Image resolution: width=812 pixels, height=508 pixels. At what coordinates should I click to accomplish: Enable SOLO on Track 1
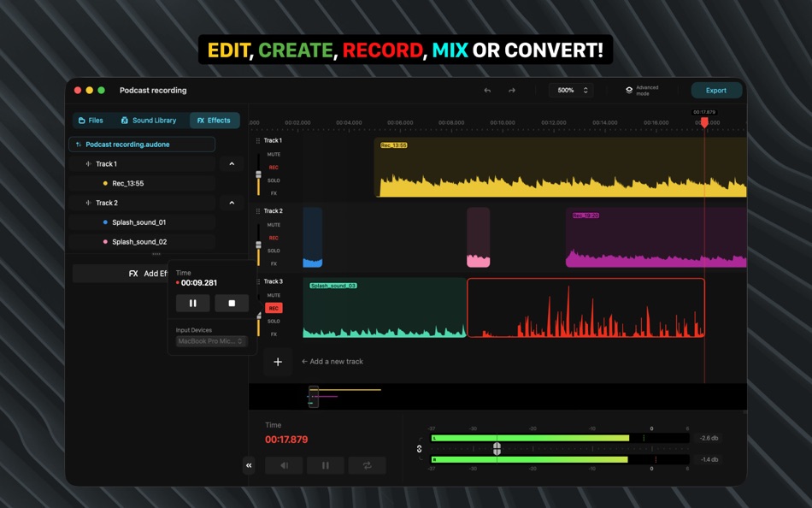tap(274, 180)
